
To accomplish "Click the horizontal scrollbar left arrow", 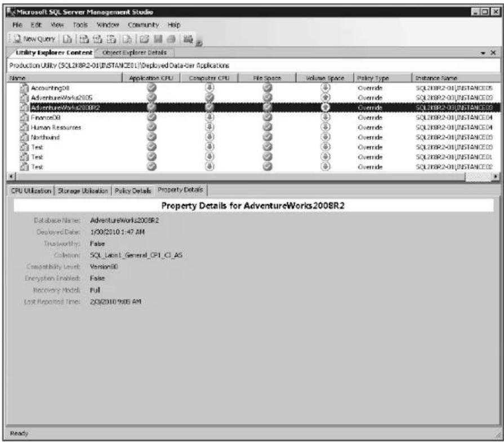I will pos(11,176).
